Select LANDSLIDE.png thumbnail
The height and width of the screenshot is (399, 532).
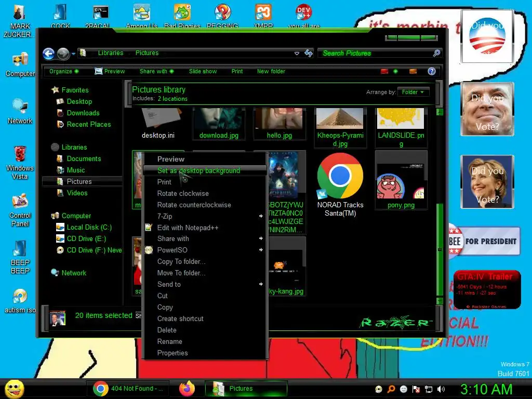(x=401, y=128)
